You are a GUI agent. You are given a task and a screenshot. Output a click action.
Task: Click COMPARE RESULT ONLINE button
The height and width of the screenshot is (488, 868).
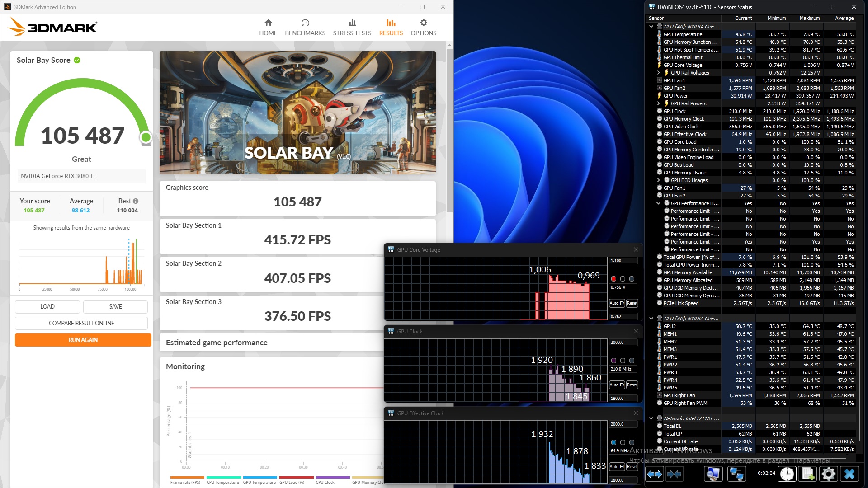(81, 323)
